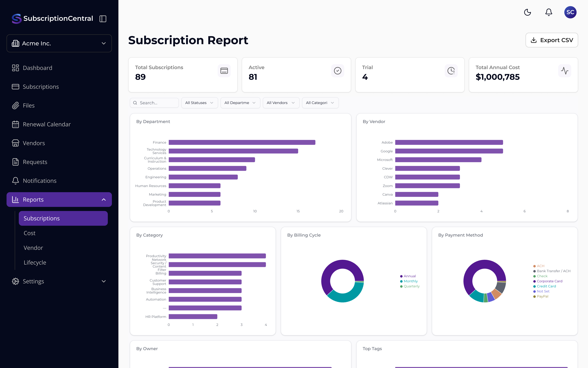Open the Vendor report
The image size is (588, 368).
(x=63, y=248)
